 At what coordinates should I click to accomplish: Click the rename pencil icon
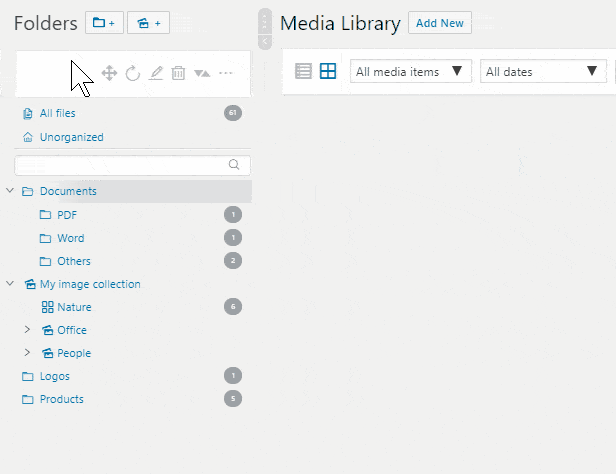coord(156,73)
